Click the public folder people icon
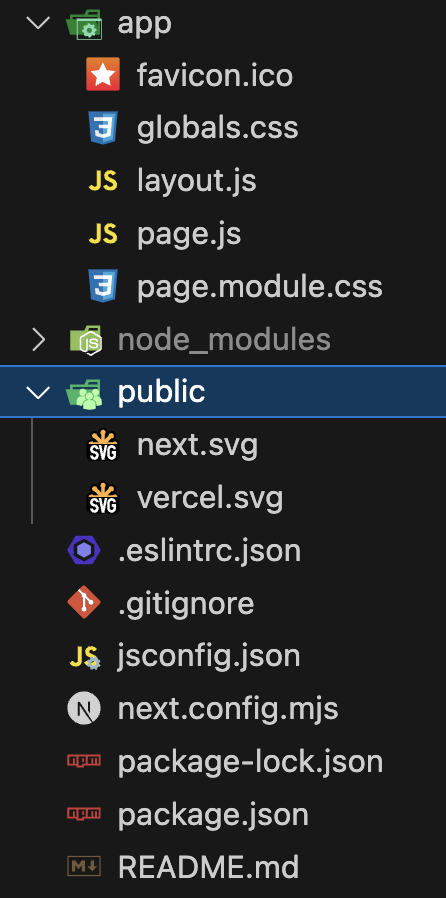The width and height of the screenshot is (446, 898). click(84, 393)
